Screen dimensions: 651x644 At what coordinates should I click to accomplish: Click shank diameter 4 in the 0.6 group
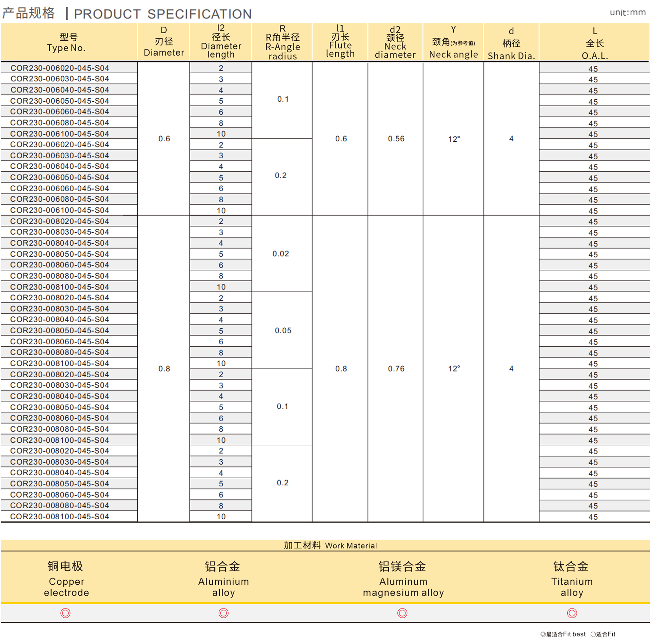coord(511,139)
